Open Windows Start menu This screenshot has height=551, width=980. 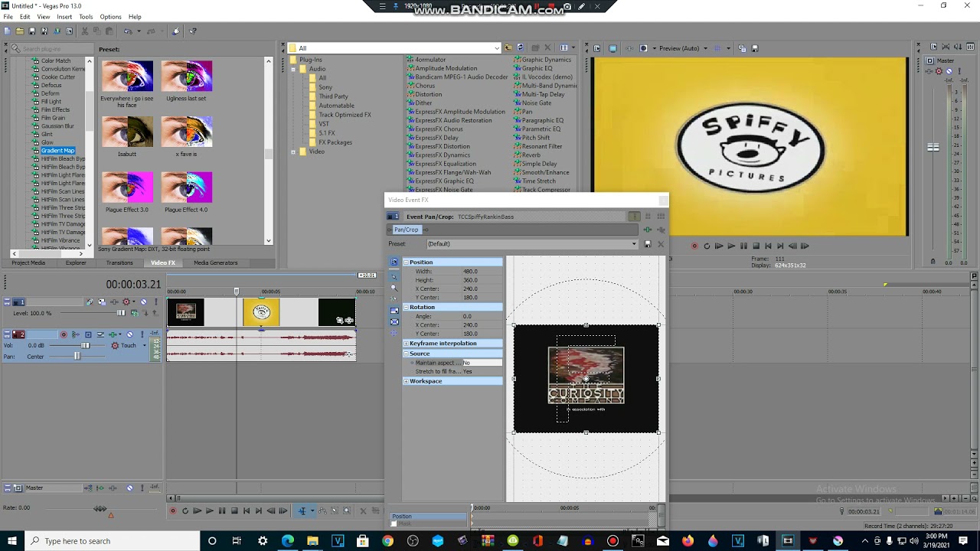(x=12, y=541)
